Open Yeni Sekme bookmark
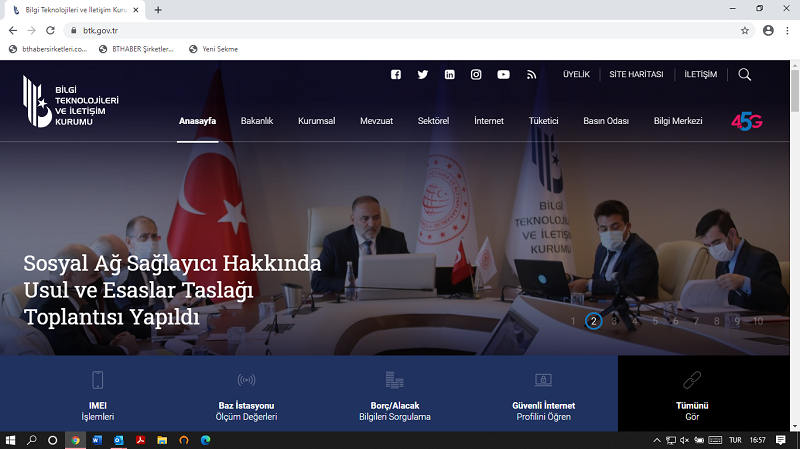Image resolution: width=800 pixels, height=449 pixels. [x=213, y=49]
